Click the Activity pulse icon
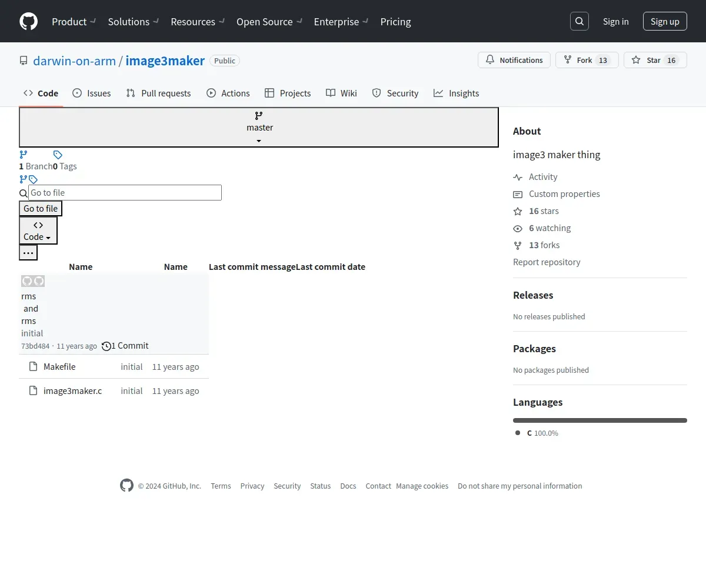The image size is (706, 588). 518,177
